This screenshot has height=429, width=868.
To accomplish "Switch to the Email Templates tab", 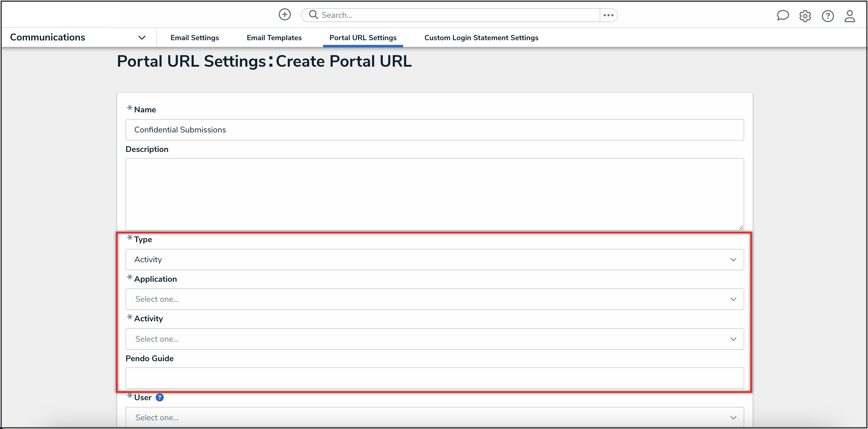I will point(274,38).
